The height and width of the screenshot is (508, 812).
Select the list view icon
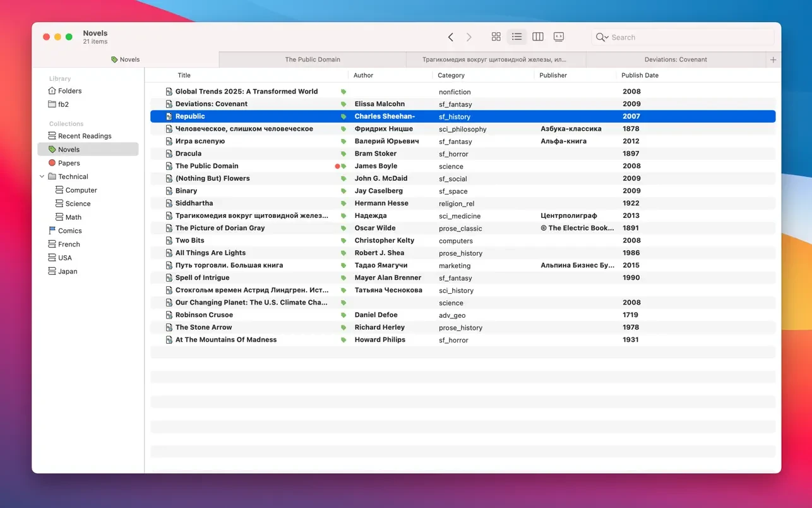point(516,37)
